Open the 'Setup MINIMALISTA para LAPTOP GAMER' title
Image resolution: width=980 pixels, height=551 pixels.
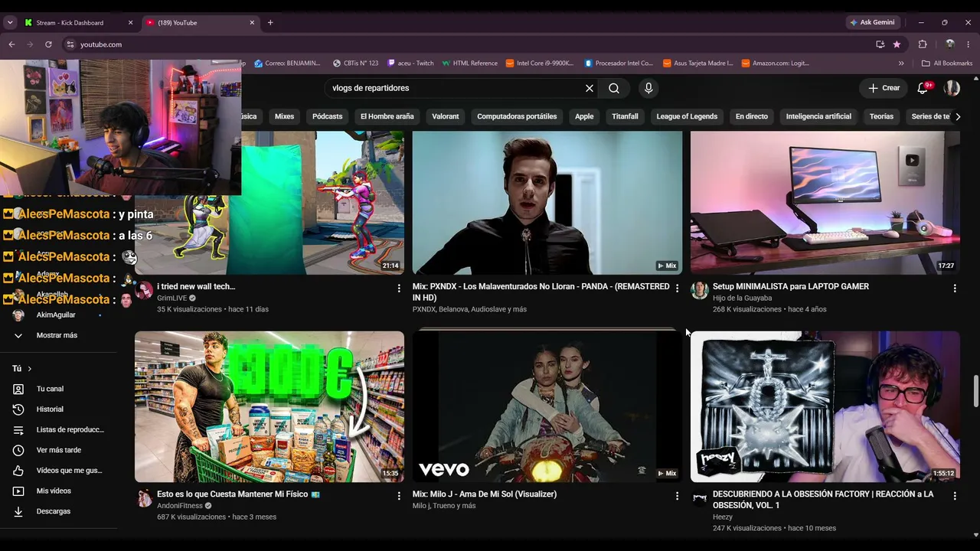791,286
